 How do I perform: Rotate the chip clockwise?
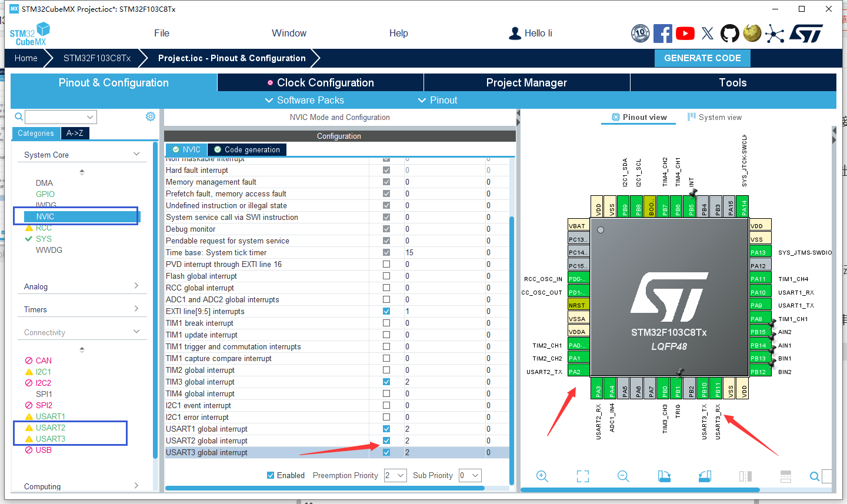click(x=664, y=476)
